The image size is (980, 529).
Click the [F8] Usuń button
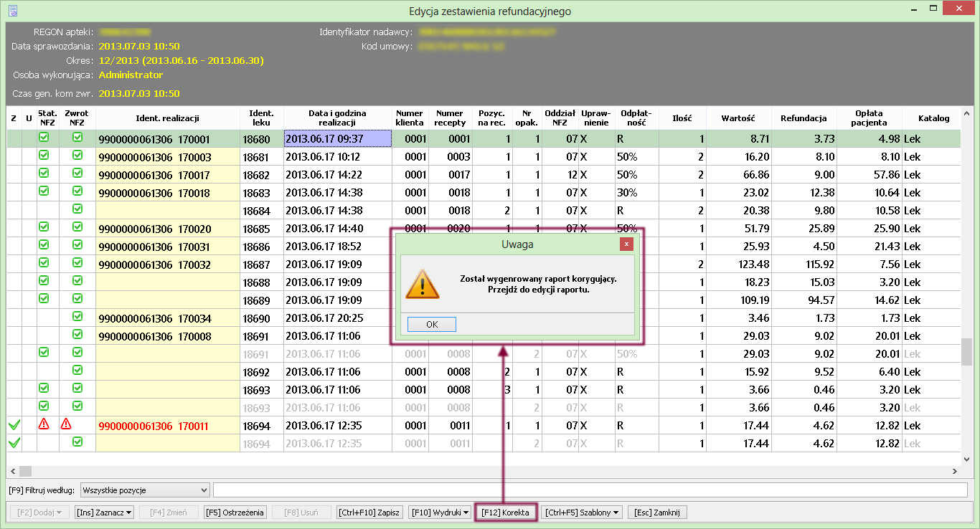pyautogui.click(x=301, y=513)
